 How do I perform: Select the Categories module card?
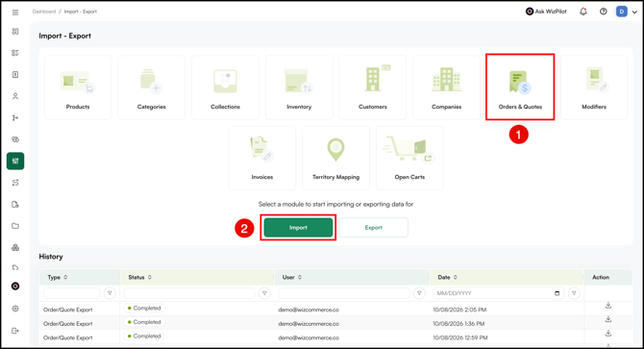click(152, 87)
